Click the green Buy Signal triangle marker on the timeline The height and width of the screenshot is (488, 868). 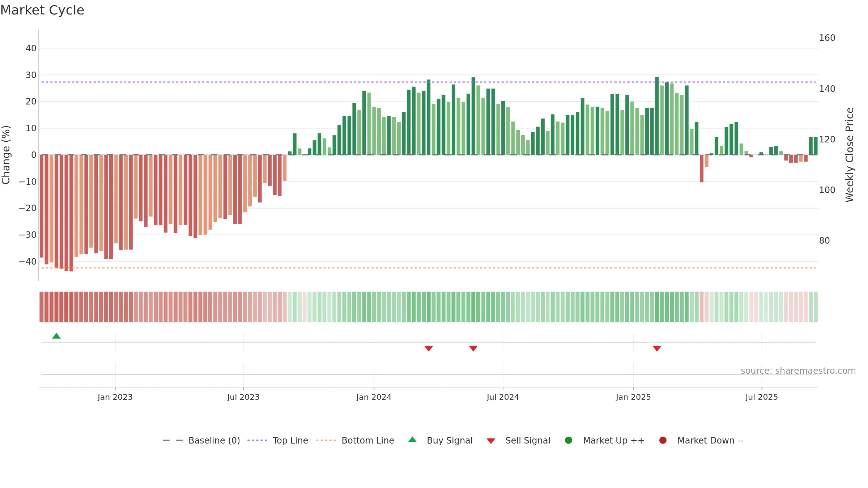56,336
